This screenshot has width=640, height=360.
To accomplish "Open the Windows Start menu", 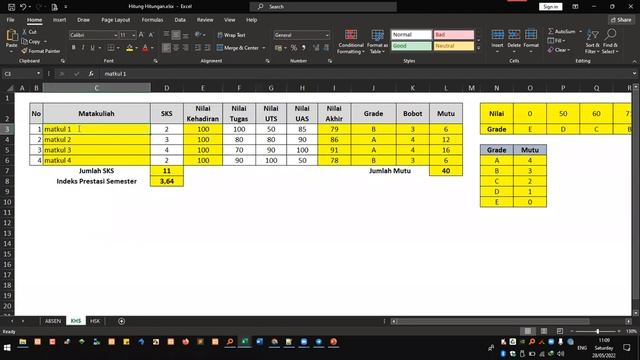I will (x=7, y=347).
